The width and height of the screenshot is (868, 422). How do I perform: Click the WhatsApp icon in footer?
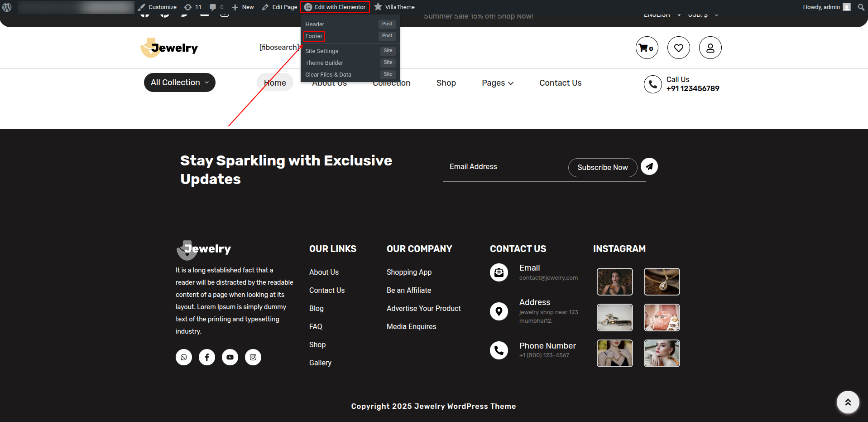[184, 357]
